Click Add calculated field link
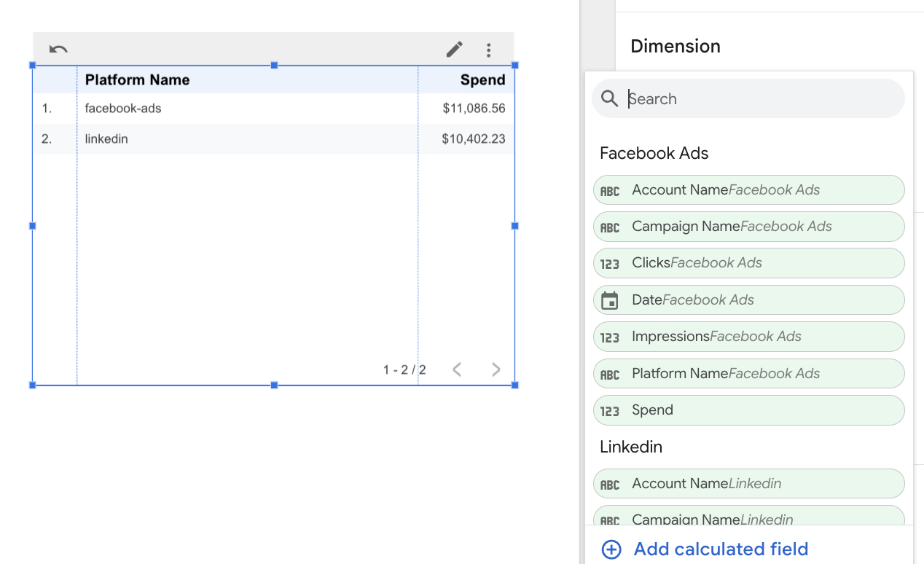 (721, 549)
